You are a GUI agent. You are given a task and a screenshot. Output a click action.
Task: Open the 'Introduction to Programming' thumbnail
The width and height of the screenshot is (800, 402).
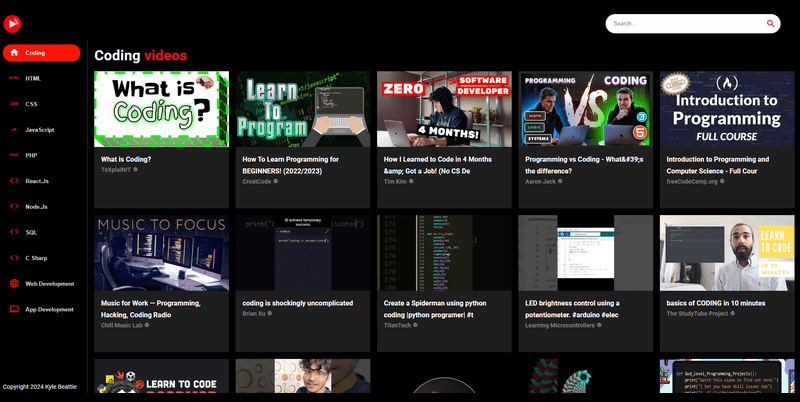[727, 109]
